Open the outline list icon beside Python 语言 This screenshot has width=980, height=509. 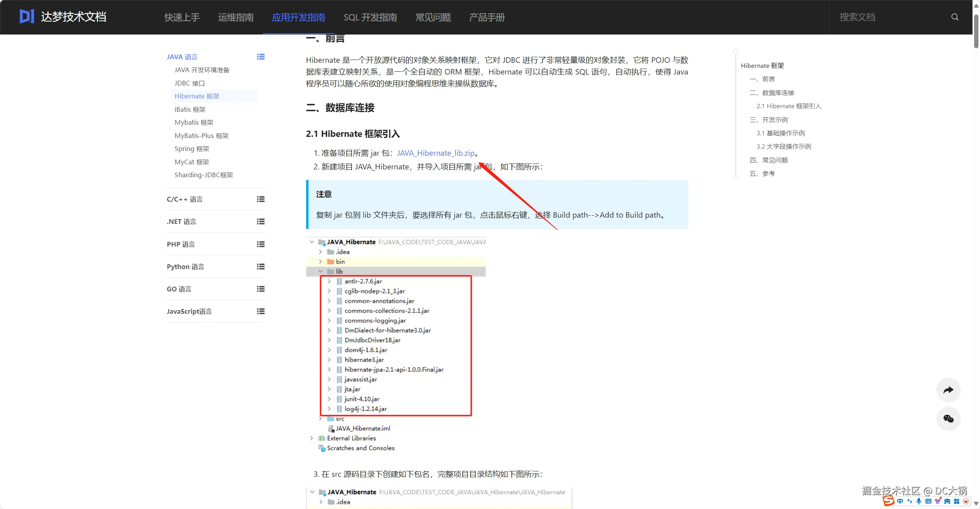pyautogui.click(x=261, y=266)
